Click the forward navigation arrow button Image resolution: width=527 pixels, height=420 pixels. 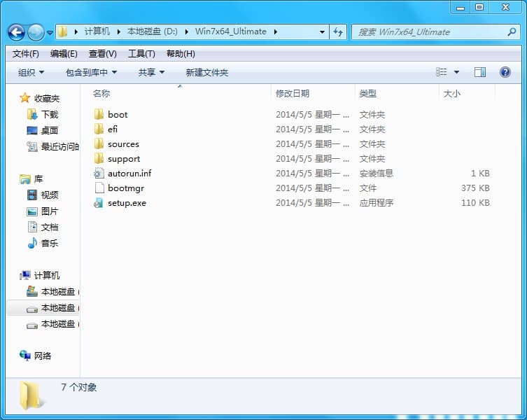36,33
